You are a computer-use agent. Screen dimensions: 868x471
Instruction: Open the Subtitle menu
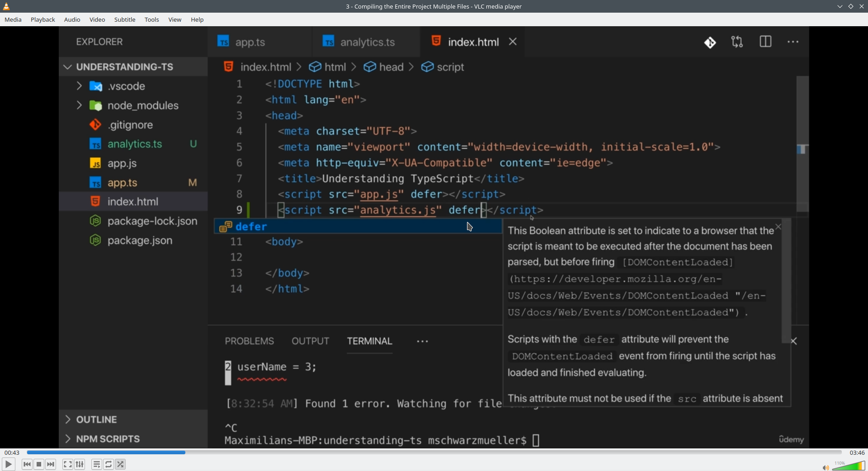click(x=125, y=19)
